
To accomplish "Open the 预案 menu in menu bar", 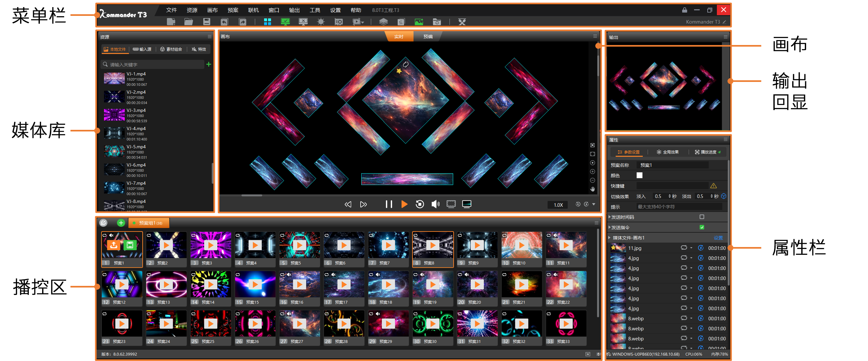I will [233, 10].
